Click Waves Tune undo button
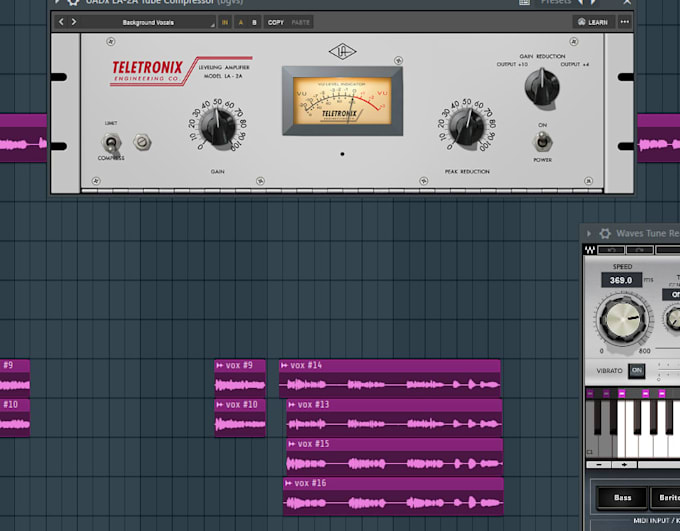The height and width of the screenshot is (531, 680). 611,250
